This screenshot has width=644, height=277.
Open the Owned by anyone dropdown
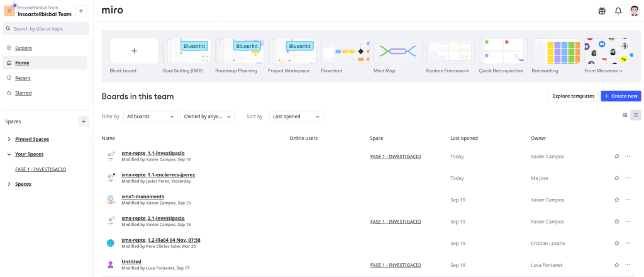[x=207, y=116]
